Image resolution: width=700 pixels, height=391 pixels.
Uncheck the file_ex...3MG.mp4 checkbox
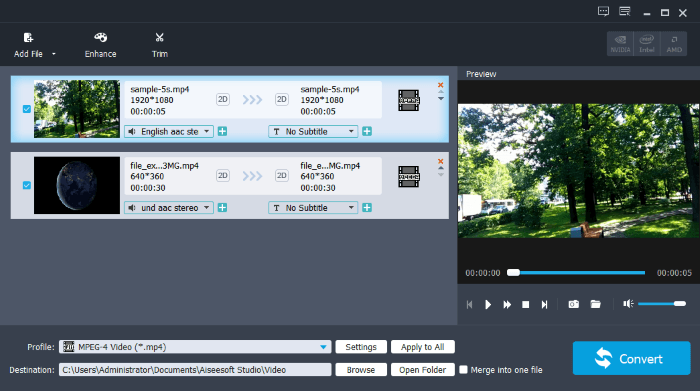pyautogui.click(x=27, y=185)
